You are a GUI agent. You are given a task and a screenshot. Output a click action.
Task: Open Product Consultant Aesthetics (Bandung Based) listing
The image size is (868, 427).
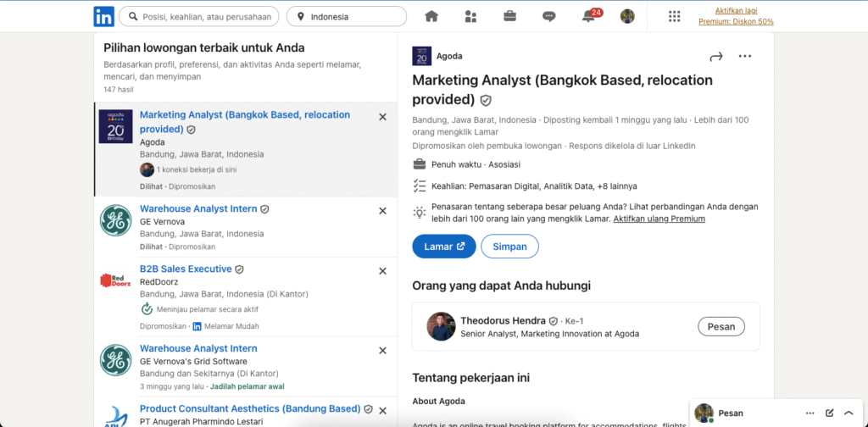(x=250, y=408)
